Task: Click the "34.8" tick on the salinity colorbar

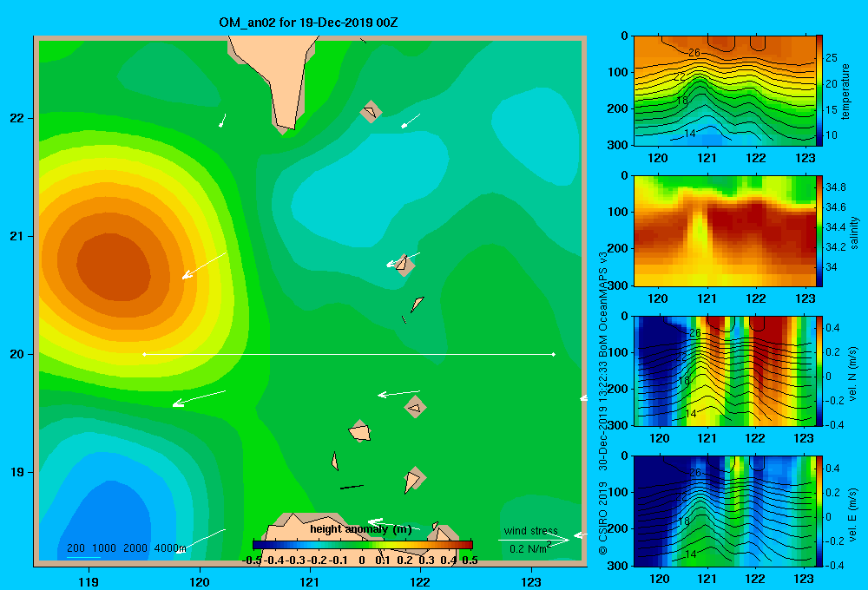Action: [x=835, y=187]
